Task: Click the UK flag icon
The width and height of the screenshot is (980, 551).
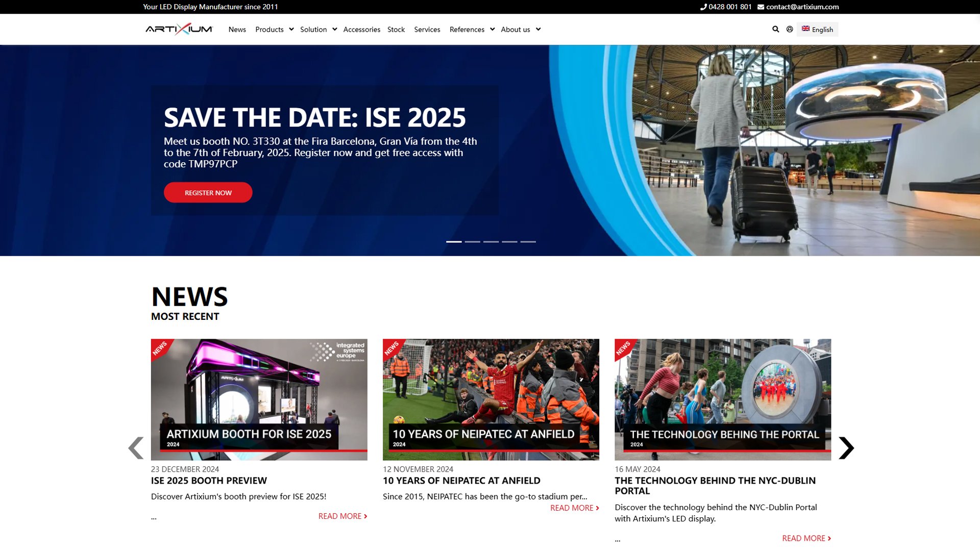Action: click(805, 29)
